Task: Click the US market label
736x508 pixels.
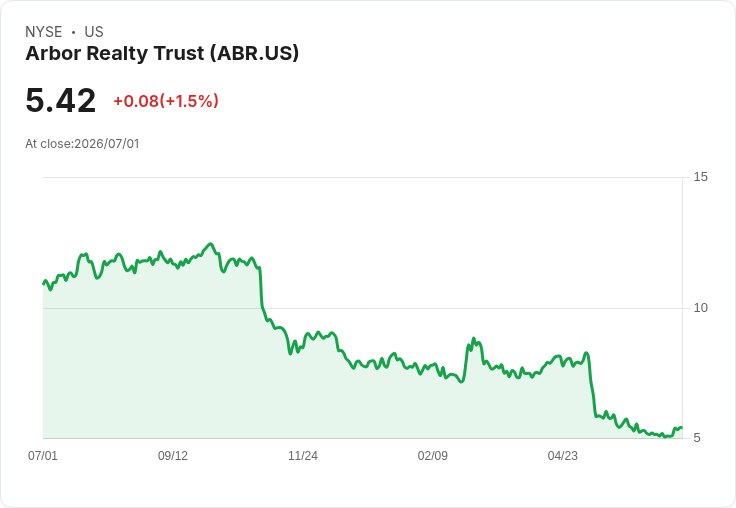Action: click(94, 32)
